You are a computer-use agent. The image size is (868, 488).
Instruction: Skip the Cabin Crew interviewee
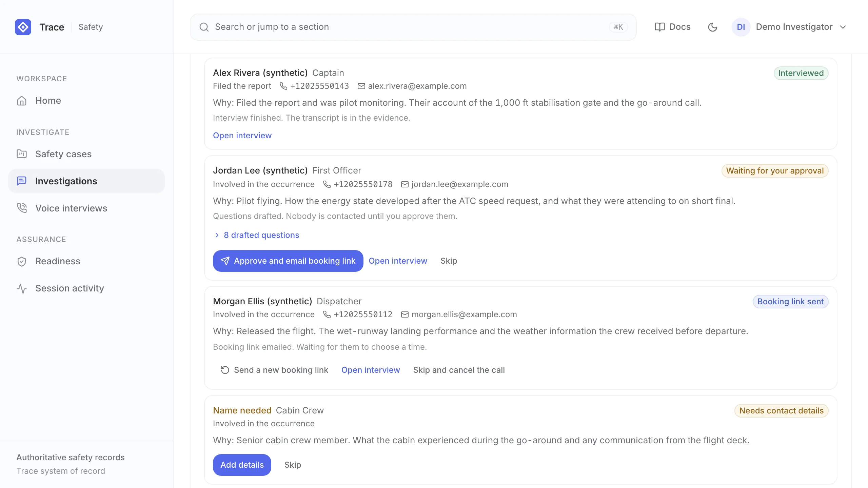click(293, 465)
